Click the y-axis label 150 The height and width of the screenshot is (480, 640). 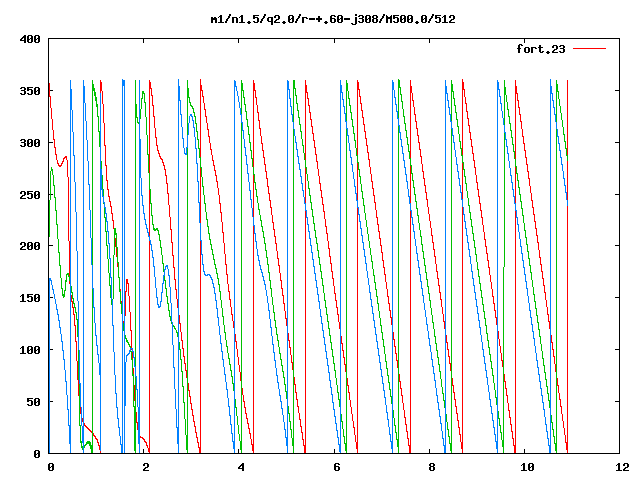coord(30,298)
